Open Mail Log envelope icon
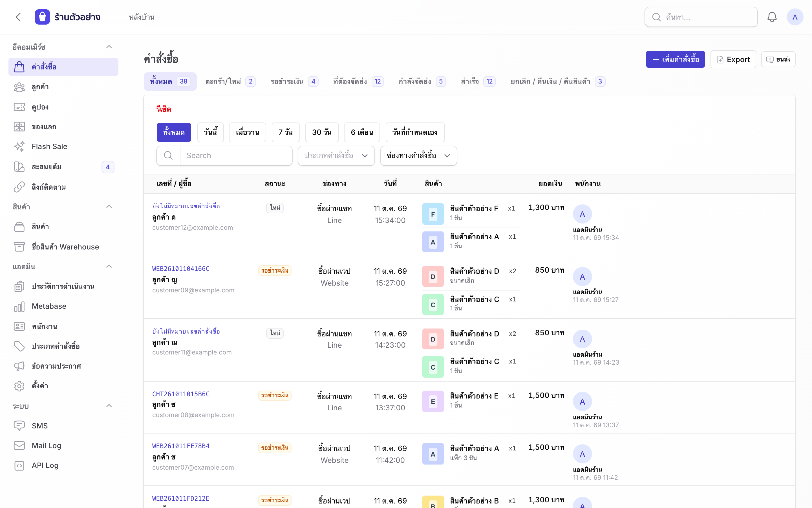Image resolution: width=812 pixels, height=508 pixels. [x=19, y=446]
